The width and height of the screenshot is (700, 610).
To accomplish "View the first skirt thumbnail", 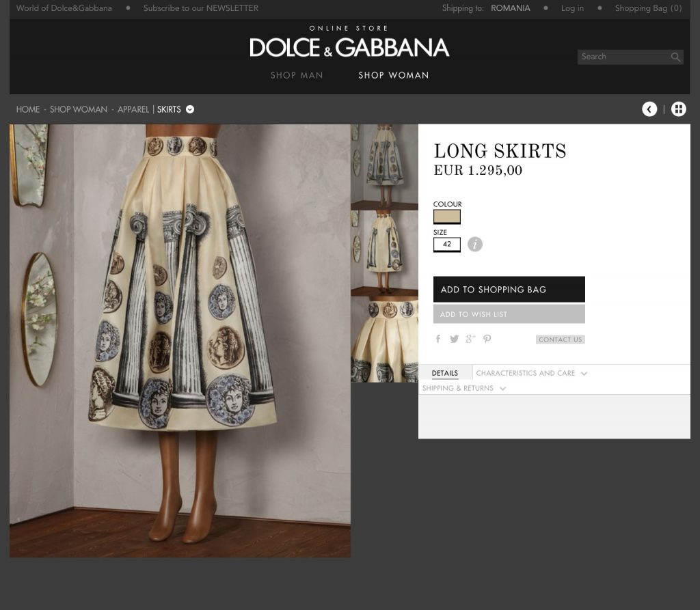I will 384,166.
